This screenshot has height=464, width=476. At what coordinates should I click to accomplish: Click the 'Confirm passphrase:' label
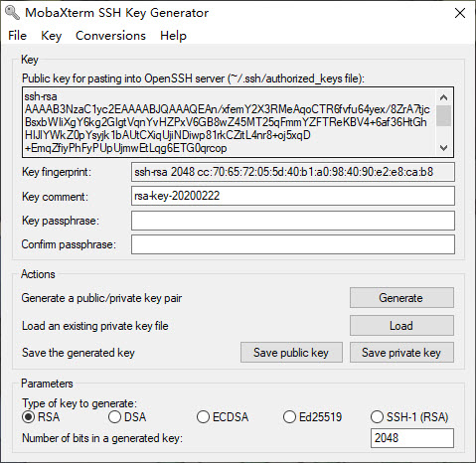coord(69,244)
